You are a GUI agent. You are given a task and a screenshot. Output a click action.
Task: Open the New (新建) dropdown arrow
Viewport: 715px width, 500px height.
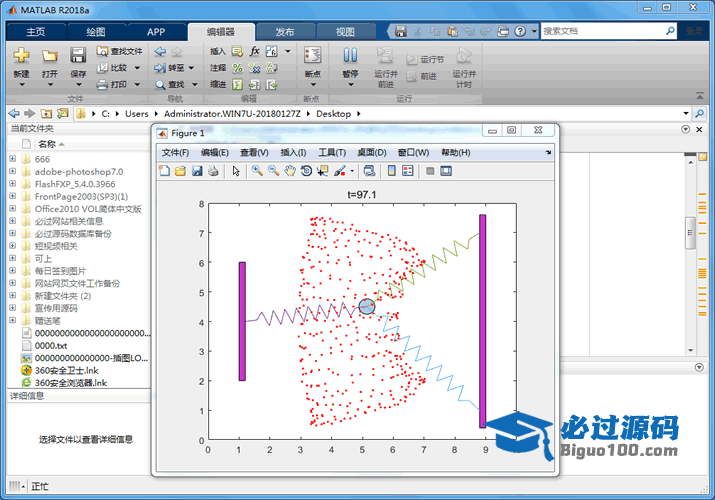coord(21,85)
